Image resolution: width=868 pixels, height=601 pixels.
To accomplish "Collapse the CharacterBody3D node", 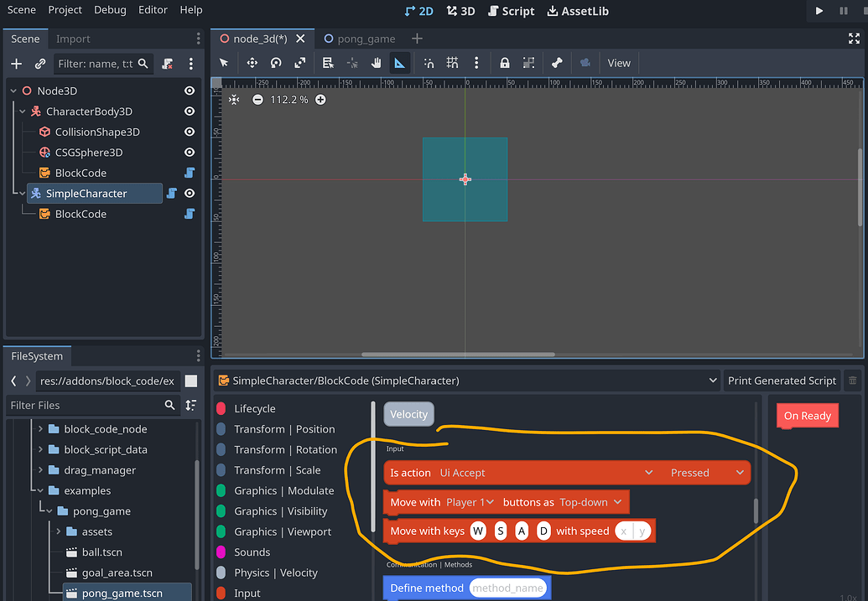I will tap(22, 111).
